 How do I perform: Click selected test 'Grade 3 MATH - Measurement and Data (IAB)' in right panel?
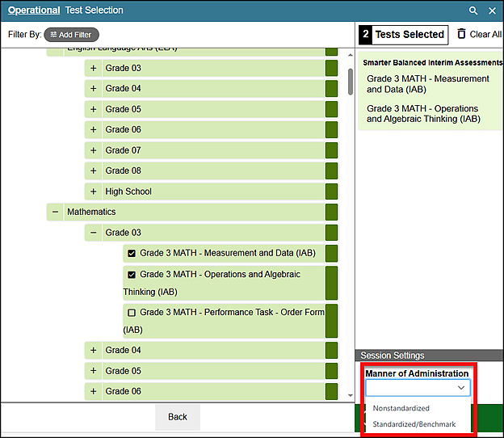tap(428, 84)
